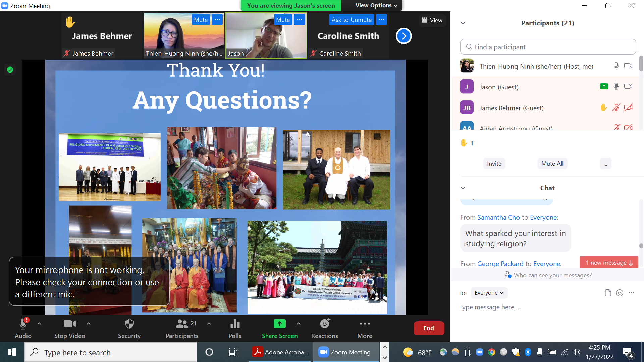Click the Mute All button
The image size is (644, 362).
[x=552, y=164]
